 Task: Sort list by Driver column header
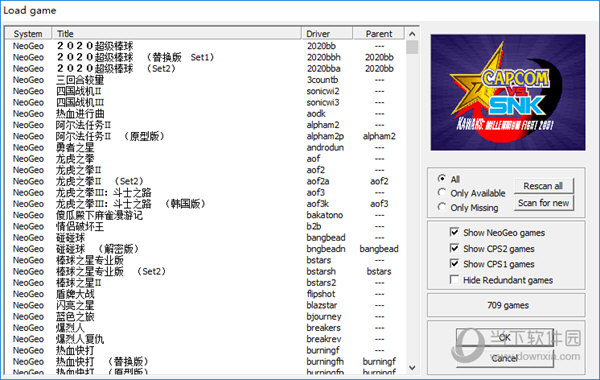coord(327,34)
